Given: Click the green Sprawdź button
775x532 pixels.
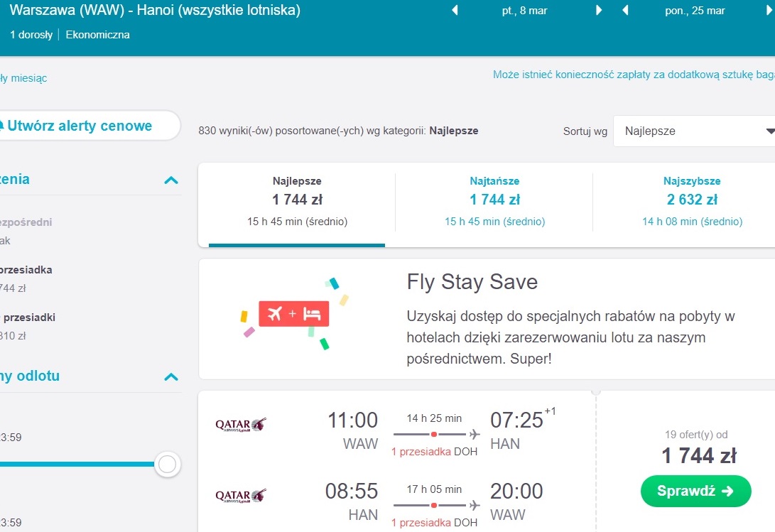Looking at the screenshot, I should 696,491.
